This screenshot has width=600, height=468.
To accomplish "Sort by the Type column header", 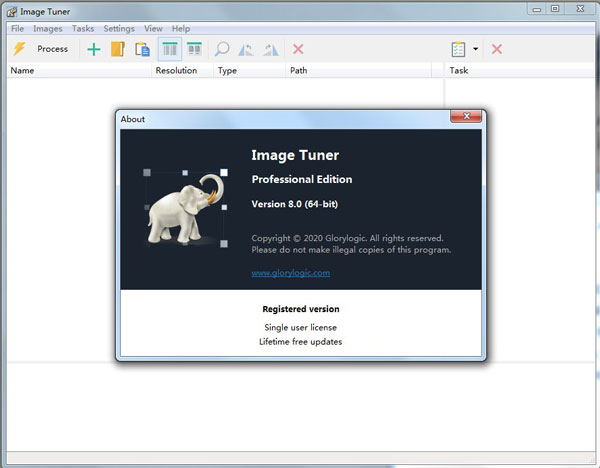I will [249, 70].
